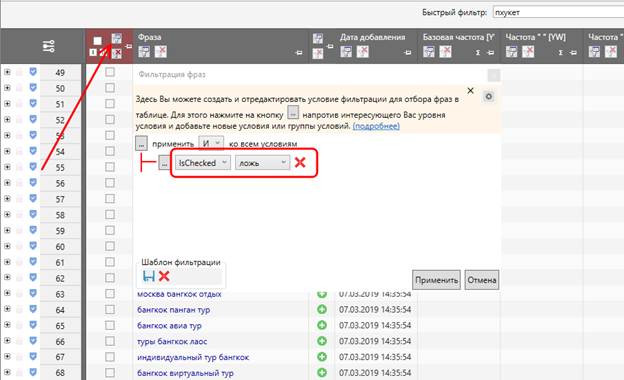This screenshot has height=380, width=624.
Task: Delete the filter template with the red cross
Action: pos(164,276)
